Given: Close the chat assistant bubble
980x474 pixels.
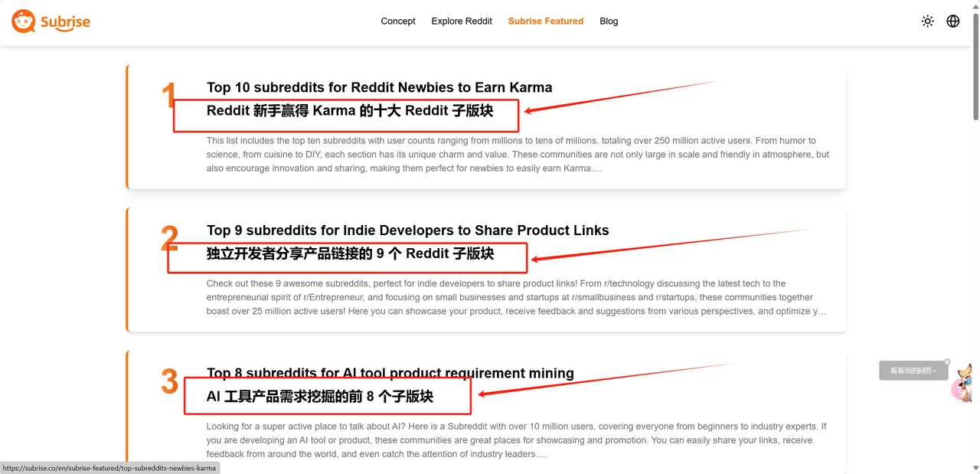Looking at the screenshot, I should click(x=947, y=362).
